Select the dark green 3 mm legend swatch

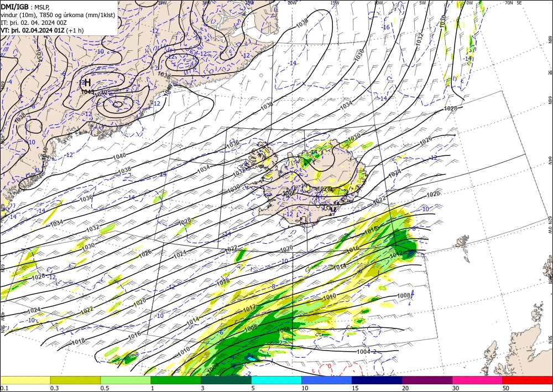coord(226,380)
